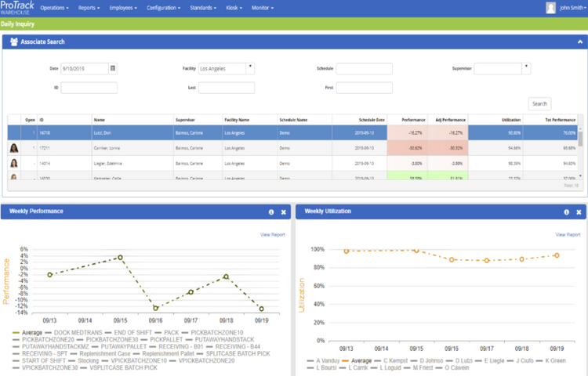Toggle the Replenishment Case legend series

pos(100,353)
